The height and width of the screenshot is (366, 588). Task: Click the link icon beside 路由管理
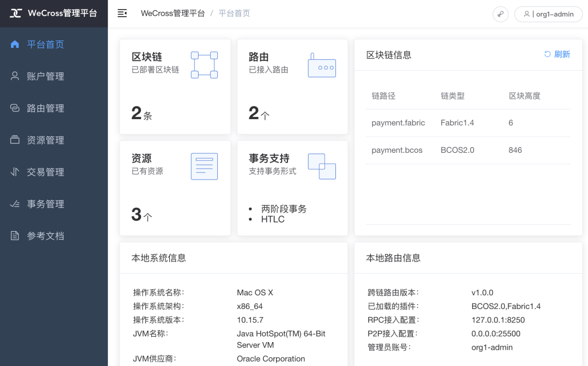(15, 108)
